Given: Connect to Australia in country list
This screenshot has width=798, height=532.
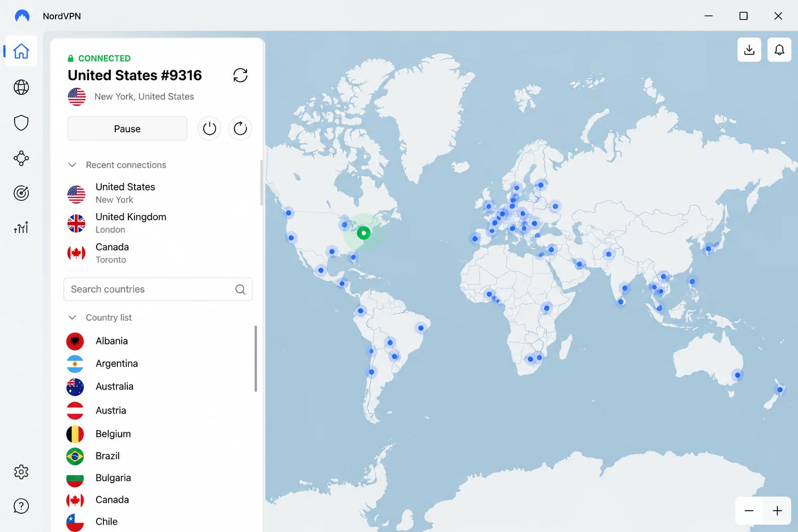Looking at the screenshot, I should pos(158,387).
